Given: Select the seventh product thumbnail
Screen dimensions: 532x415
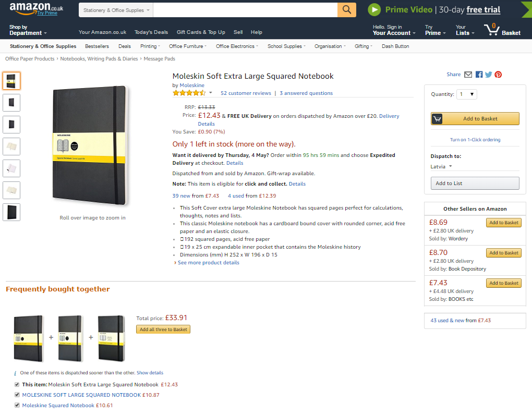Looking at the screenshot, I should coord(11,212).
